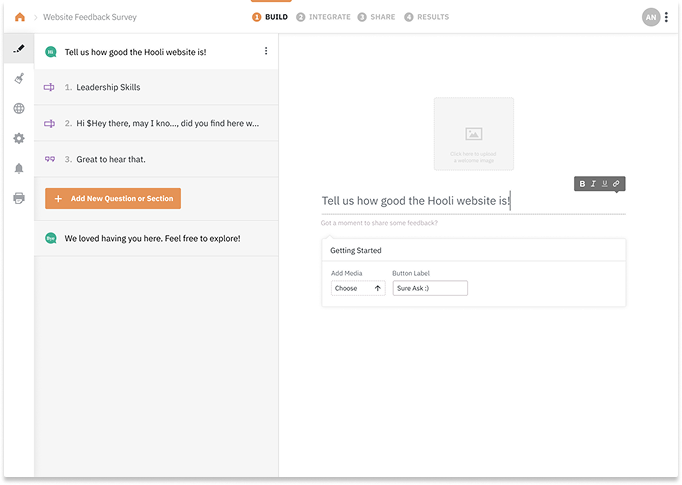The image size is (682, 485).
Task: Insert link using the toolbar link icon
Action: (x=616, y=184)
